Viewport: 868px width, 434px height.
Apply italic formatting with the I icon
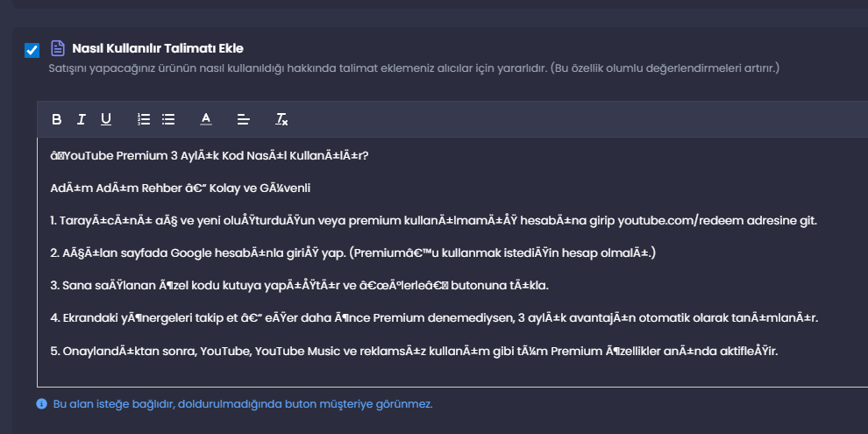(x=81, y=119)
